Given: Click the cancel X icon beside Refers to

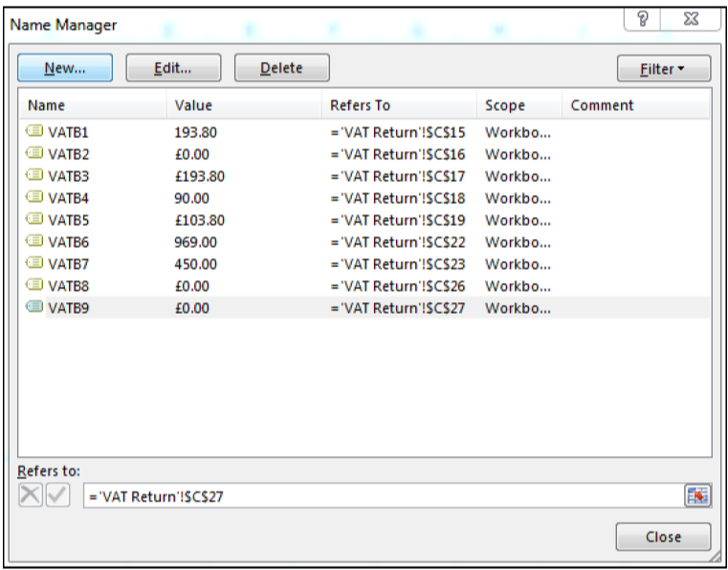Looking at the screenshot, I should pyautogui.click(x=31, y=495).
